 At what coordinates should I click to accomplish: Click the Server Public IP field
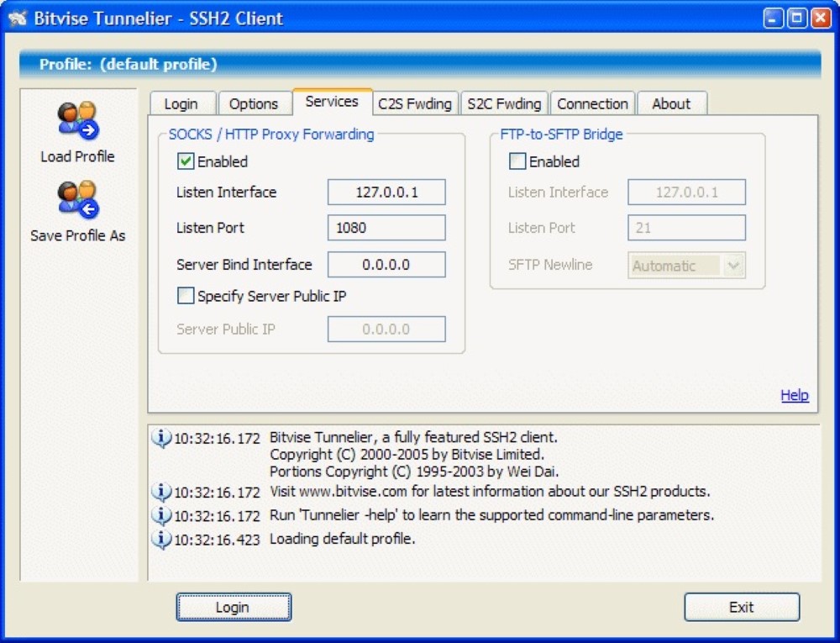pos(386,329)
